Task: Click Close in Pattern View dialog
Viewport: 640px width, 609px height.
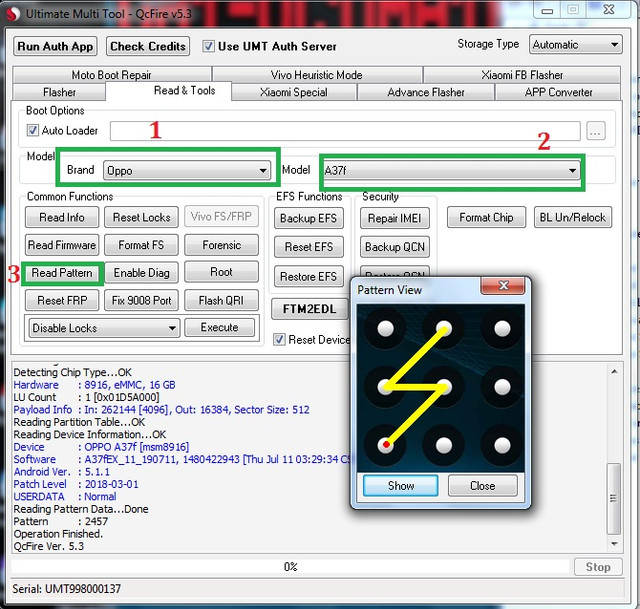Action: coord(482,486)
